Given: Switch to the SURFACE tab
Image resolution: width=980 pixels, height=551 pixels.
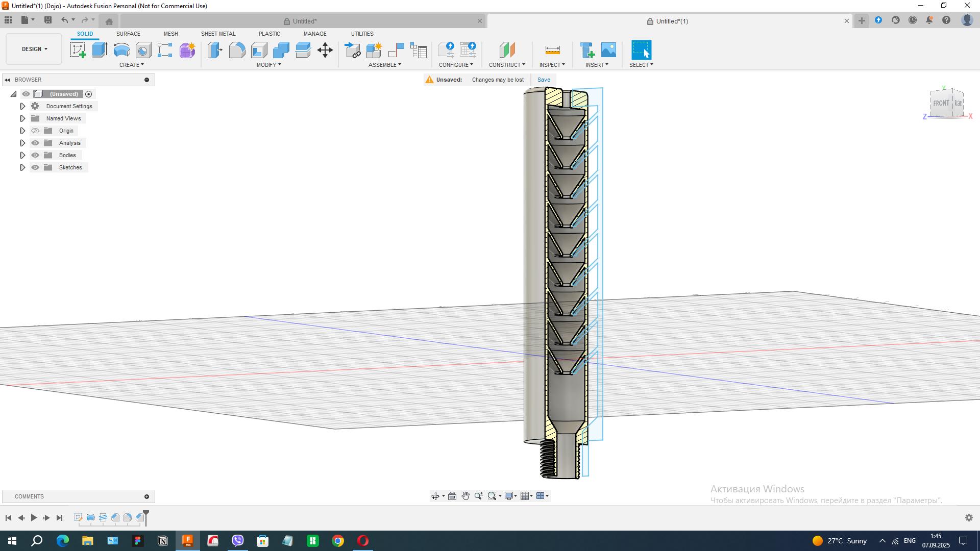Looking at the screenshot, I should pyautogui.click(x=128, y=34).
